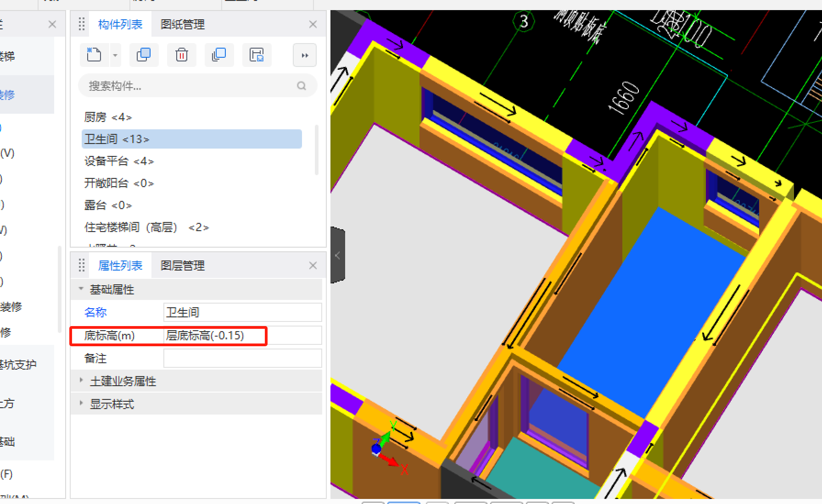Click the inter-floor copy component icon
The image size is (822, 504).
(x=219, y=55)
